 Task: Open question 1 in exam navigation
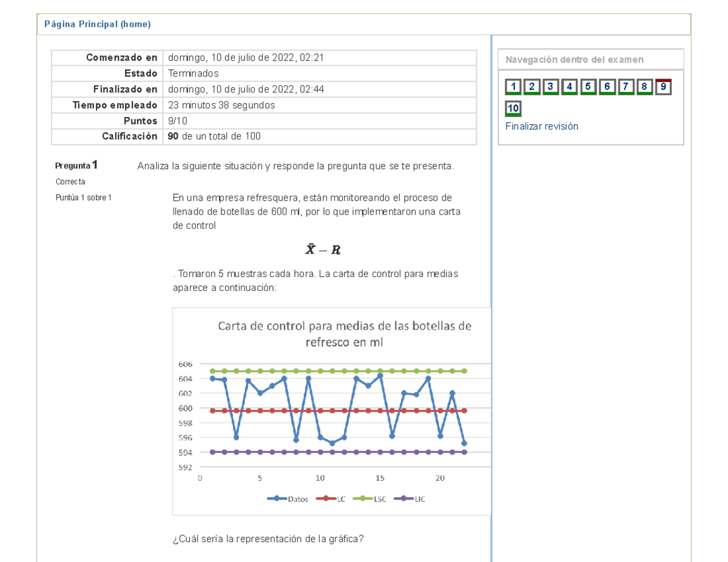click(513, 87)
